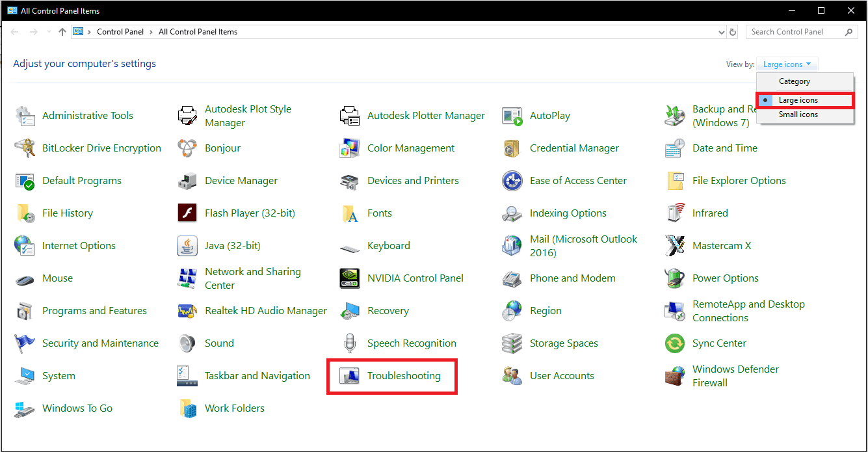This screenshot has width=868, height=452.
Task: Click the Speech Recognition microphone icon
Action: 350,343
